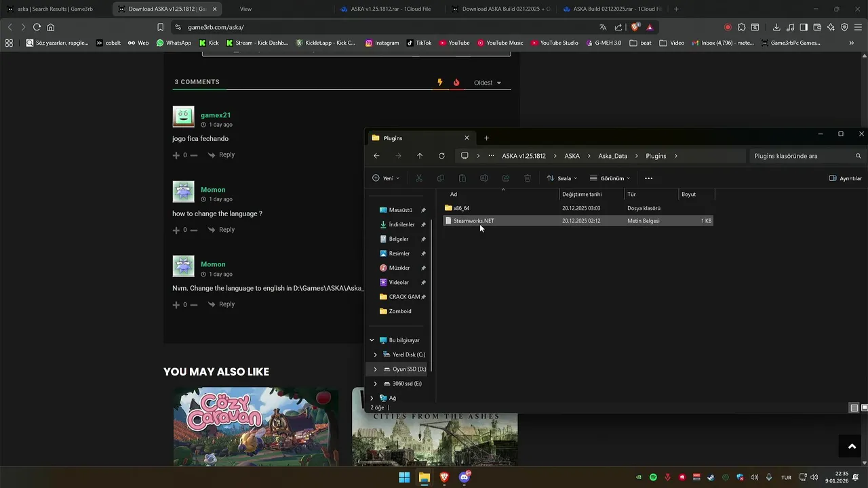Click the Explorer delete trash icon

[528, 178]
